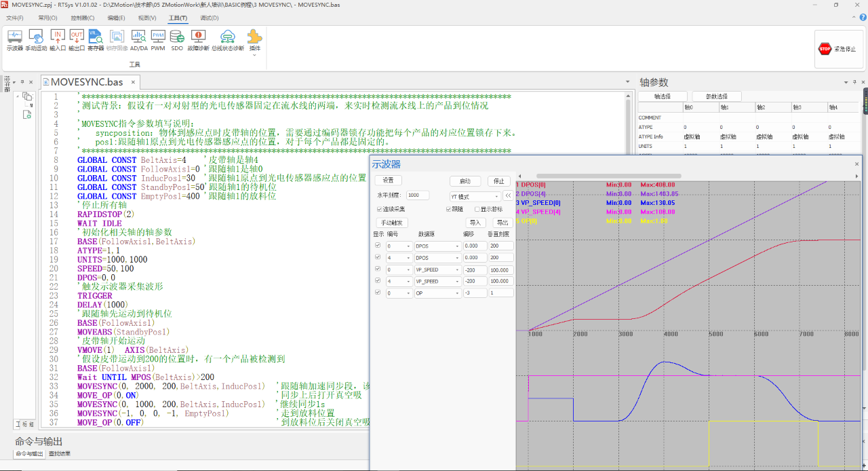This screenshot has height=471, width=868.
Task: Uncheck display for first DPOS channel row
Action: pyautogui.click(x=378, y=246)
